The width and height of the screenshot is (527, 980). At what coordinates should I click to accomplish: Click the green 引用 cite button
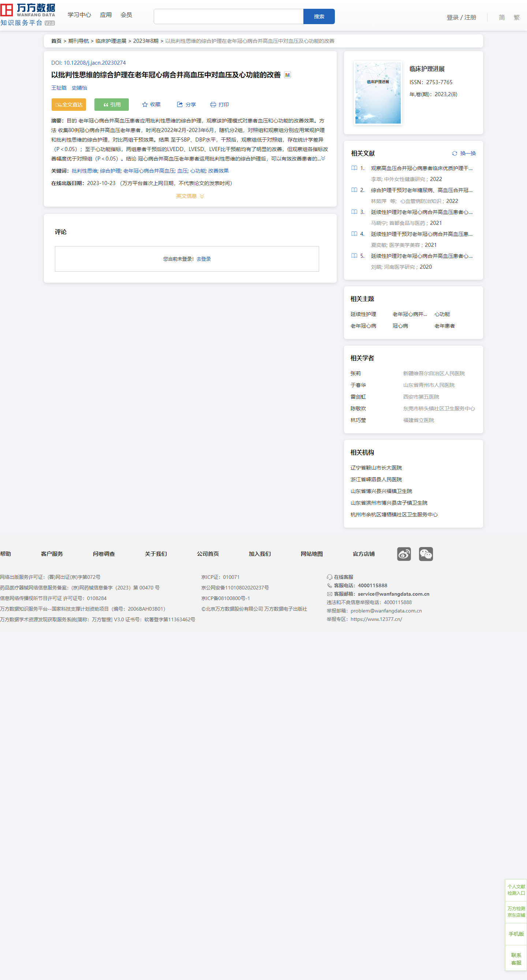[x=112, y=105]
